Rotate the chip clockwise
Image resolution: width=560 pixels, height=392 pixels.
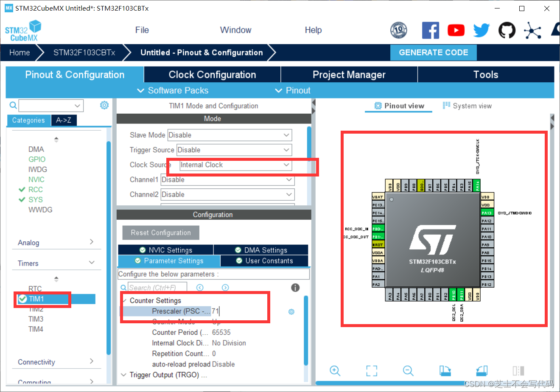pyautogui.click(x=445, y=371)
